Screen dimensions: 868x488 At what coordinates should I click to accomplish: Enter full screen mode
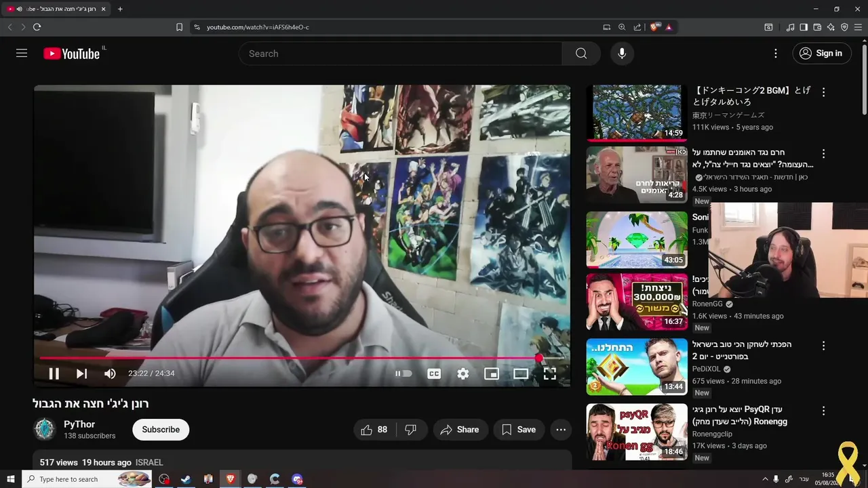tap(550, 373)
